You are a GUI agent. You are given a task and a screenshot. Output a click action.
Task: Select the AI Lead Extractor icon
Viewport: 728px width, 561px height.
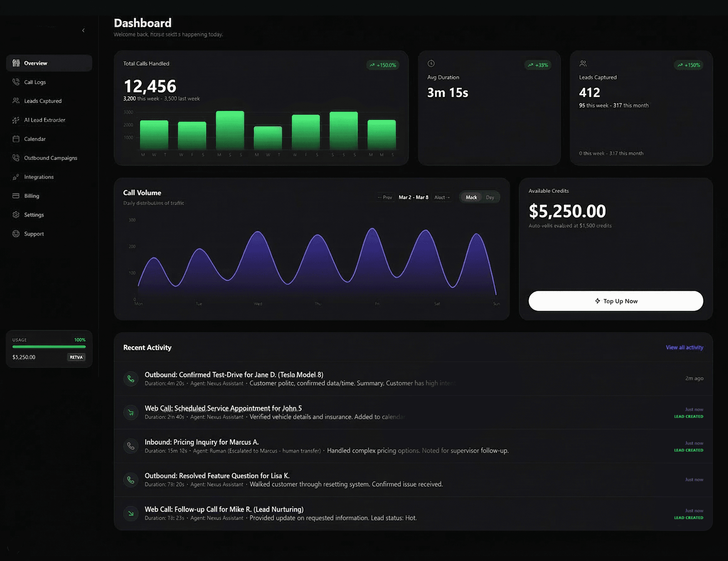16,120
